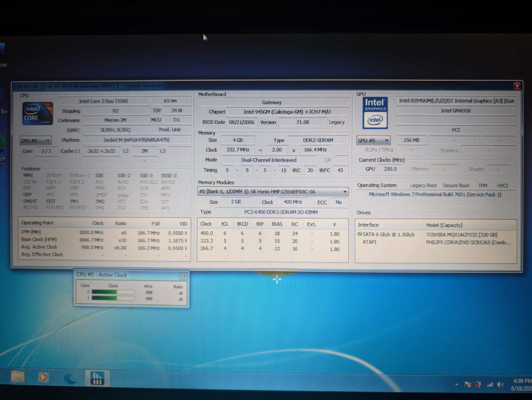
Task: Click the BIOS version 71.08 value
Action: pyautogui.click(x=303, y=122)
